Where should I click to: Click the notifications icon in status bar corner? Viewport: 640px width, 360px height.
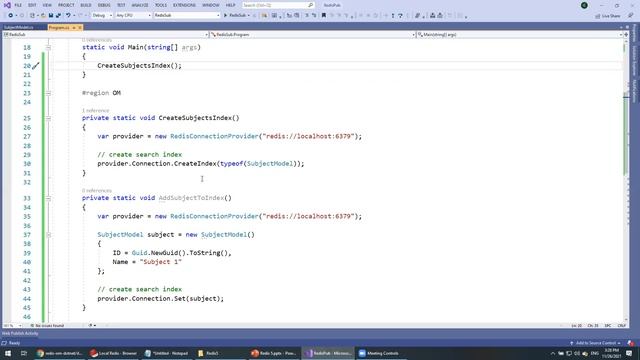[631, 343]
